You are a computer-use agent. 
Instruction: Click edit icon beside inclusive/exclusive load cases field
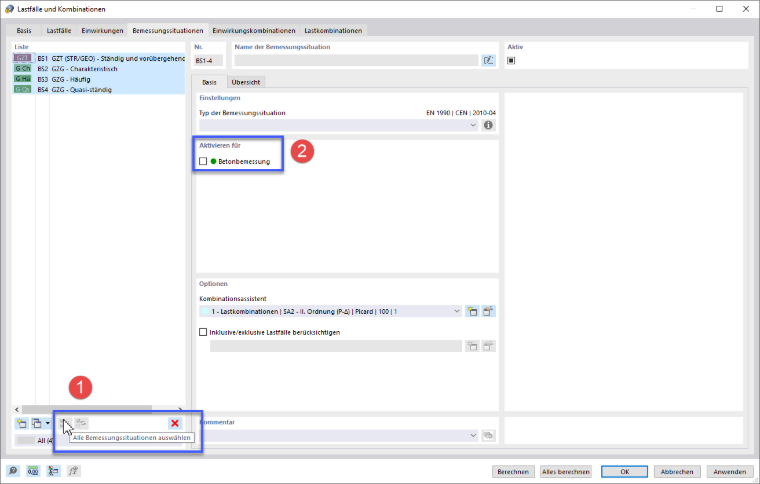coord(488,346)
